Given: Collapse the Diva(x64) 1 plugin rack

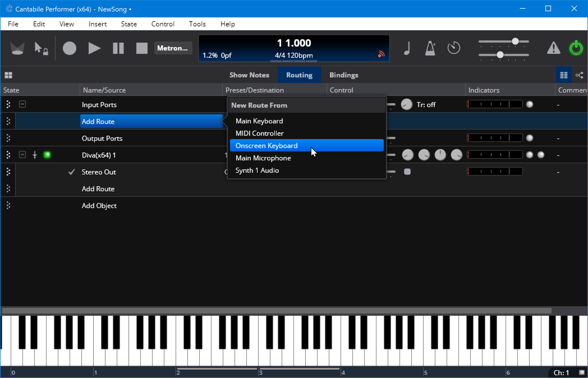Looking at the screenshot, I should [22, 155].
